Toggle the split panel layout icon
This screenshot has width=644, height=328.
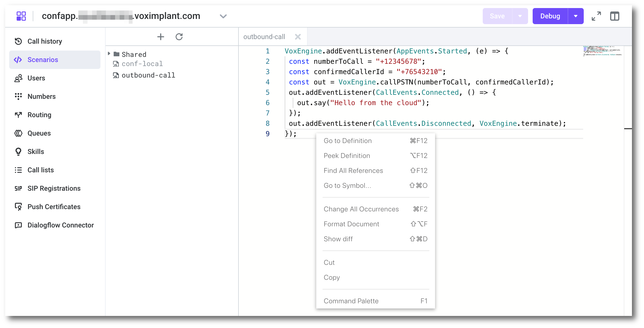click(x=614, y=16)
